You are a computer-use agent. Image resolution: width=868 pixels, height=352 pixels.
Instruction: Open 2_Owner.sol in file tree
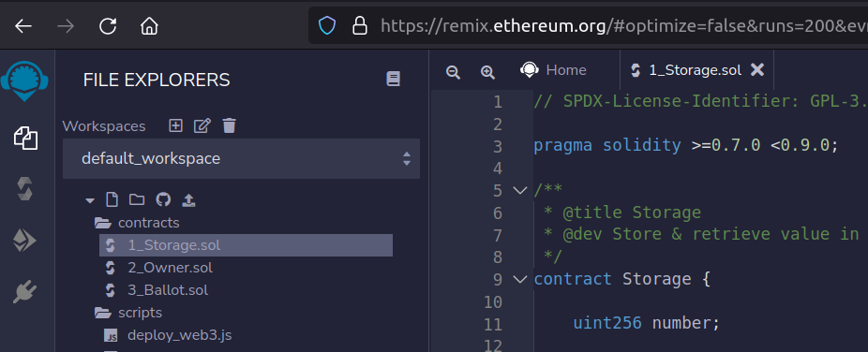click(x=170, y=268)
